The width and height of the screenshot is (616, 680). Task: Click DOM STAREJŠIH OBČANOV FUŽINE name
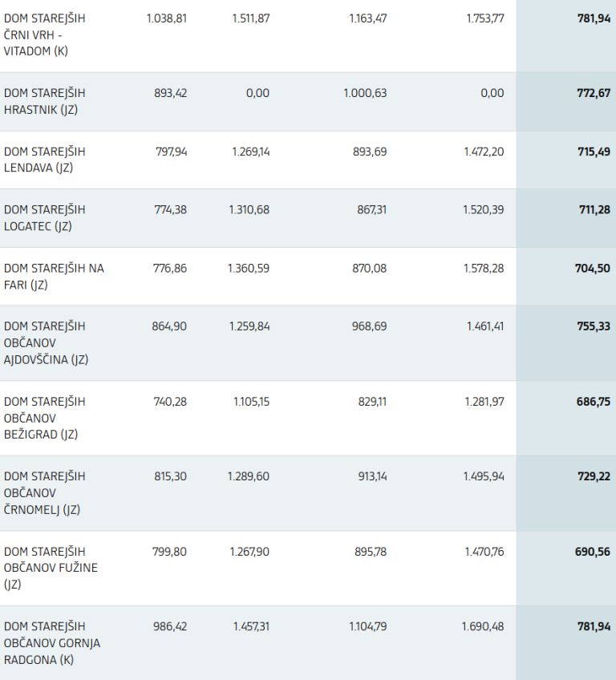pyautogui.click(x=51, y=568)
